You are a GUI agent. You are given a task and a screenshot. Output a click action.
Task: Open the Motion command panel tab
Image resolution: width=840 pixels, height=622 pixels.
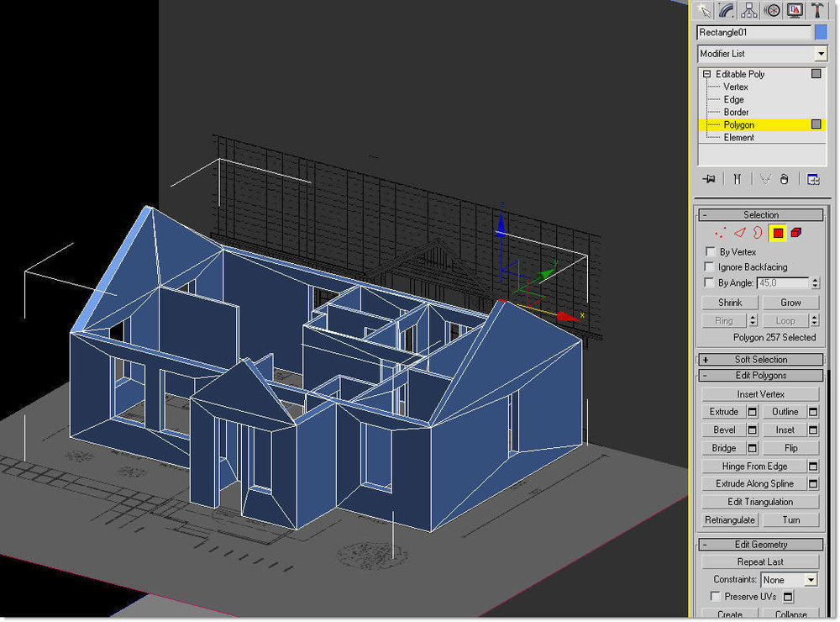(x=773, y=10)
